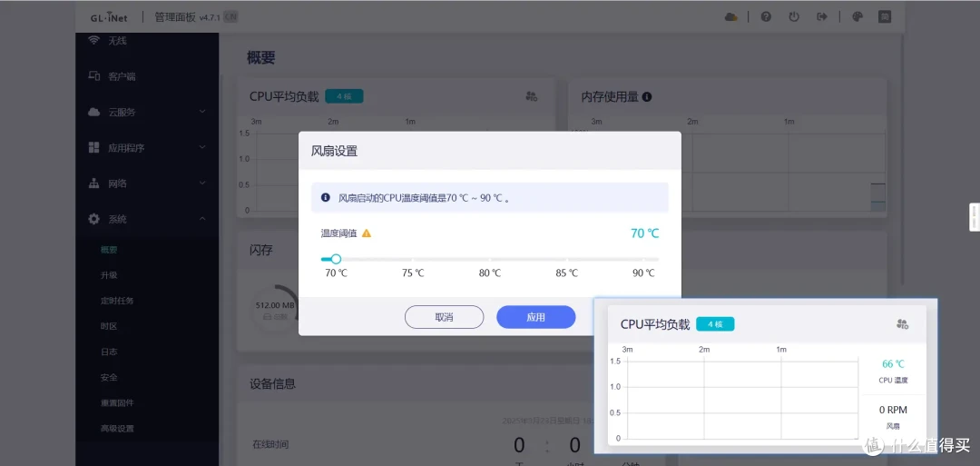The image size is (980, 466).
Task: Click the network sidebar icon
Action: (x=93, y=183)
